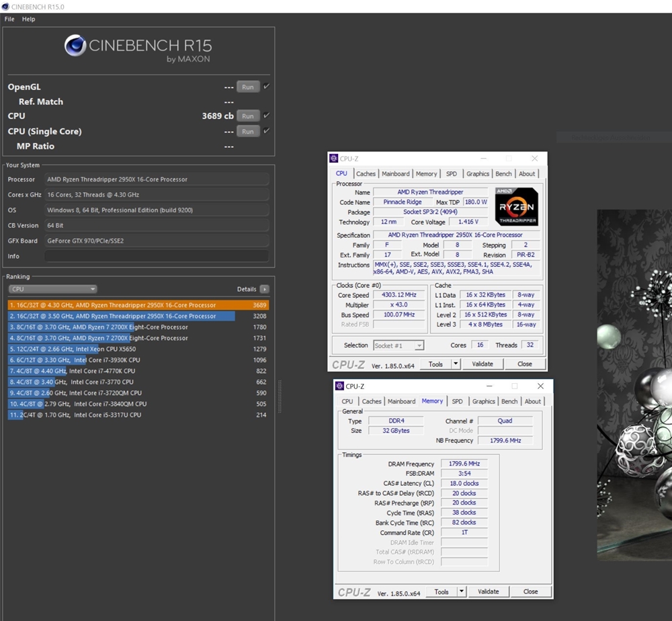Expand Tools dropdown arrow in upper CPU-Z window
This screenshot has height=621, width=672.
point(456,364)
